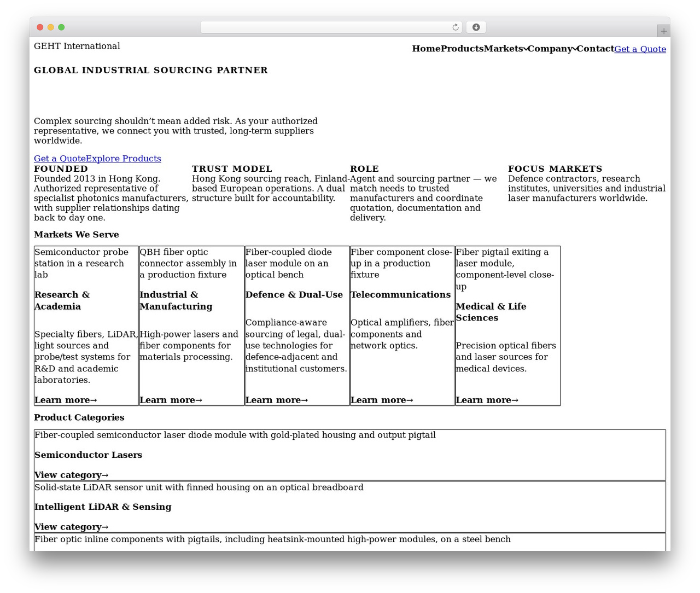Click the Defence & Dual-Use heading

pyautogui.click(x=294, y=294)
